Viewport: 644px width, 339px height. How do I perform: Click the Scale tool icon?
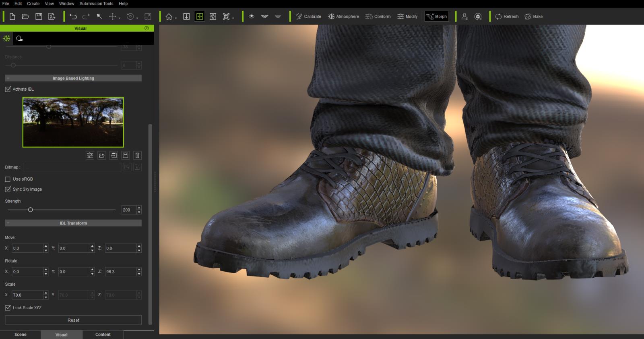pos(148,17)
